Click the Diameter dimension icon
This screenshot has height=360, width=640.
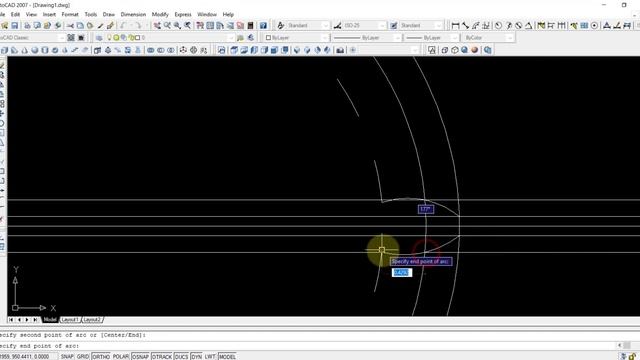[518, 25]
